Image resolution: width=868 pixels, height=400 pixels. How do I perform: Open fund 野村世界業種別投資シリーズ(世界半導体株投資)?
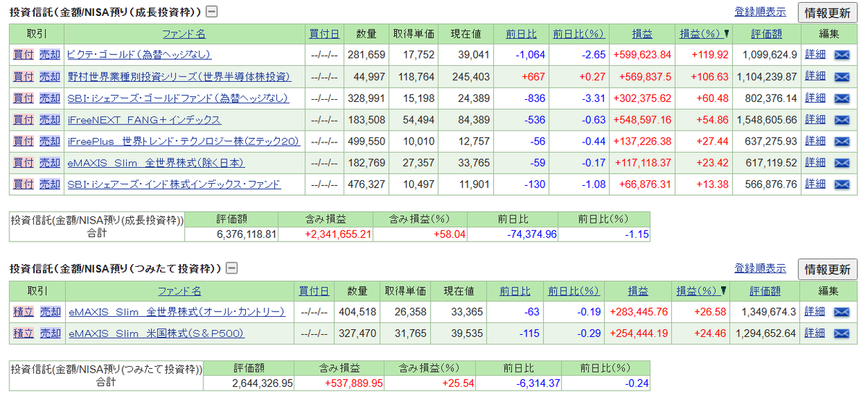(x=179, y=77)
